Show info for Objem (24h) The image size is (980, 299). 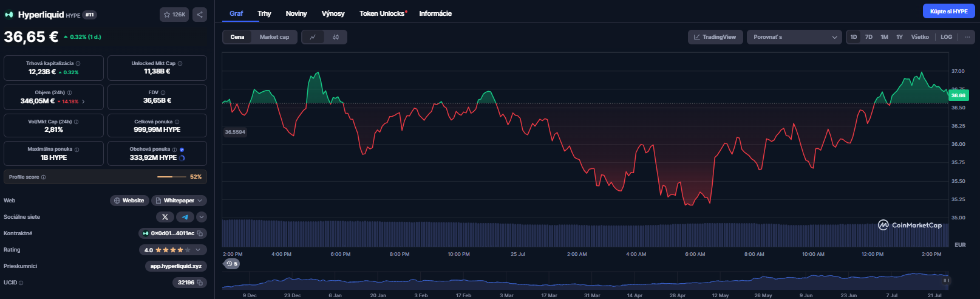pos(69,92)
